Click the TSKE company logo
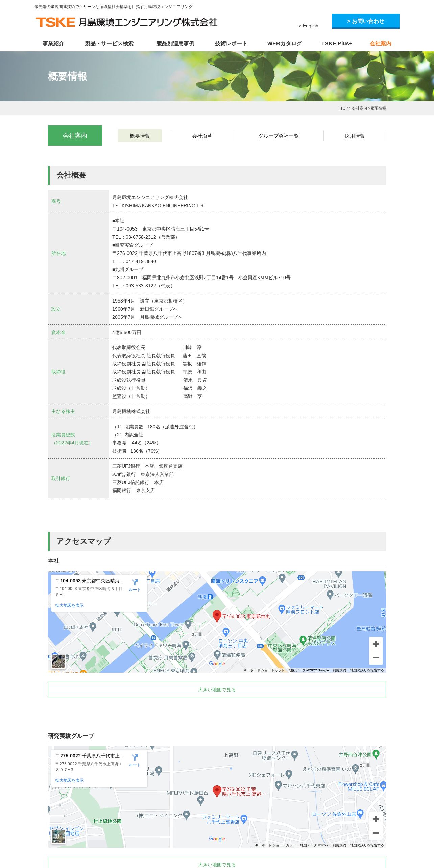The width and height of the screenshot is (434, 868). click(x=126, y=22)
